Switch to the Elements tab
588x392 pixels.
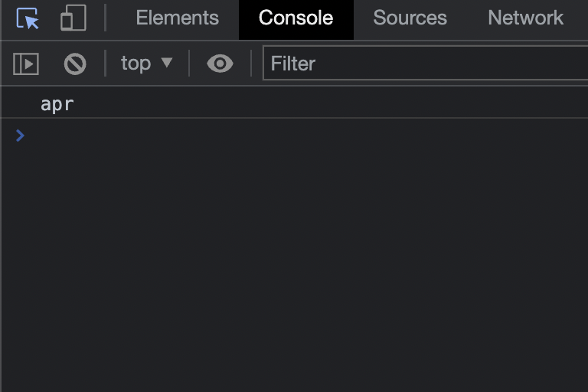point(177,18)
